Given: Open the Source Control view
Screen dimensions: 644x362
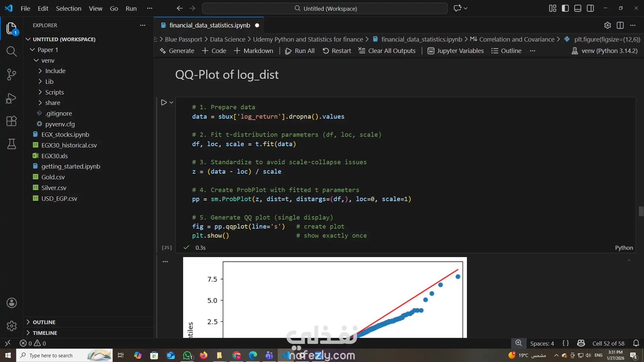Looking at the screenshot, I should pos(11,74).
